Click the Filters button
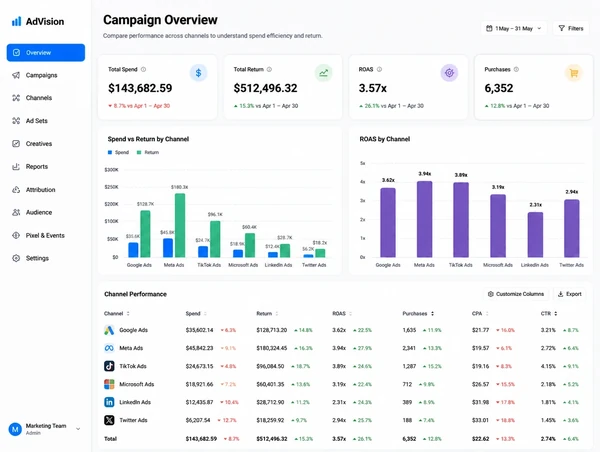Viewport: 600px width, 452px height. pos(571,28)
